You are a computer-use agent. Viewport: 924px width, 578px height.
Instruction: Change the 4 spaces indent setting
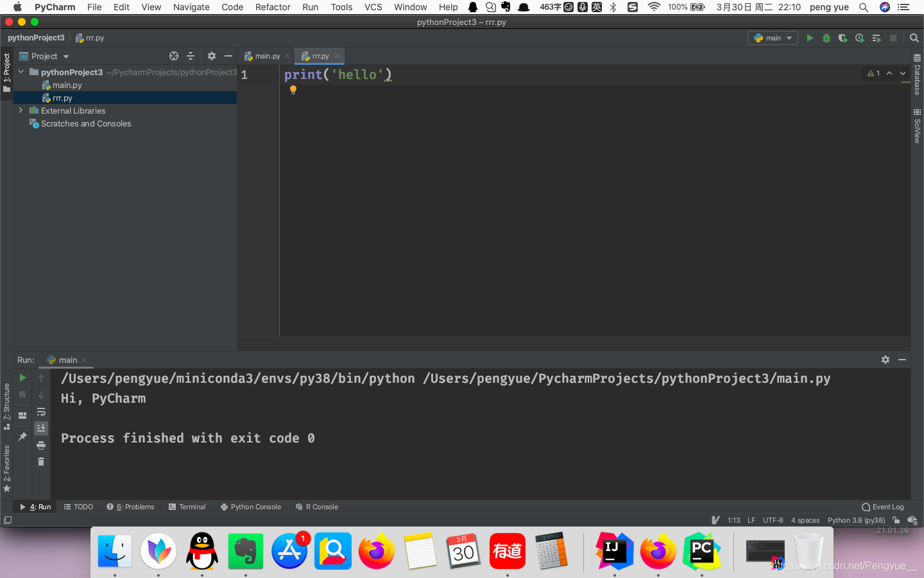coord(805,520)
